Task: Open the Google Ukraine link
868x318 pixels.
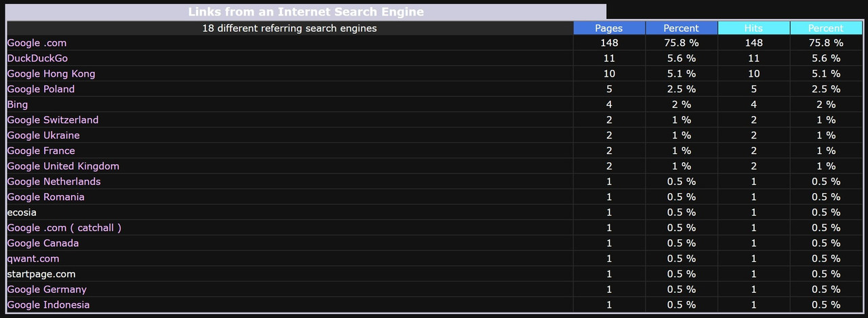Action: tap(43, 136)
